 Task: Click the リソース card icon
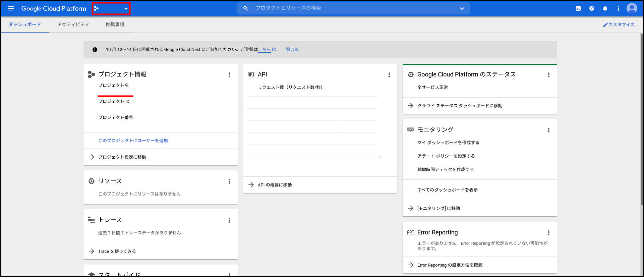pos(92,181)
